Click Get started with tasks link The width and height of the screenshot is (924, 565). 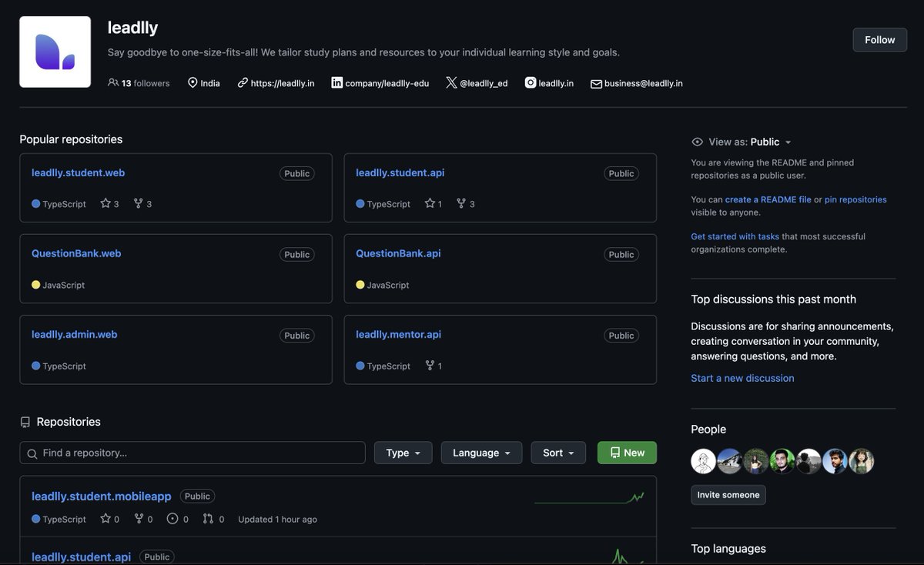(735, 236)
